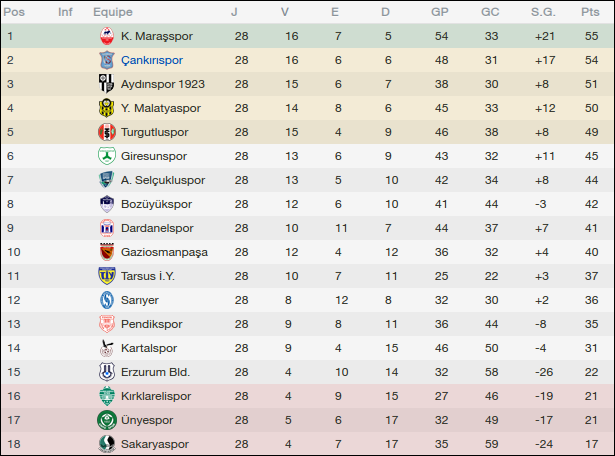Sort table by Pts column header
Screen dimensions: 615x456
coord(589,12)
